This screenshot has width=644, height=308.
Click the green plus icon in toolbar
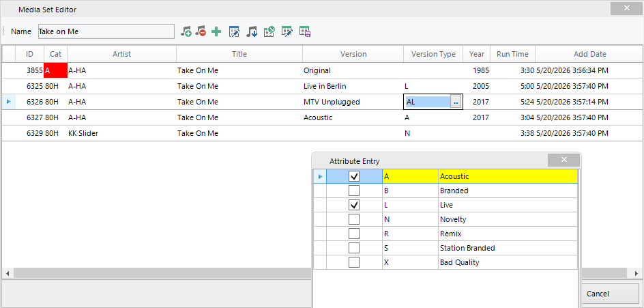pyautogui.click(x=216, y=31)
